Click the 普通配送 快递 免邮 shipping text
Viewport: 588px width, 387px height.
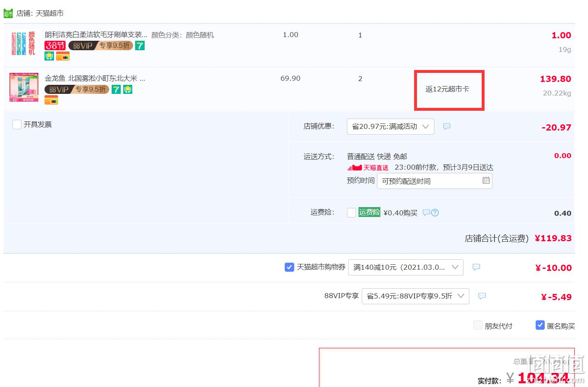tap(377, 156)
